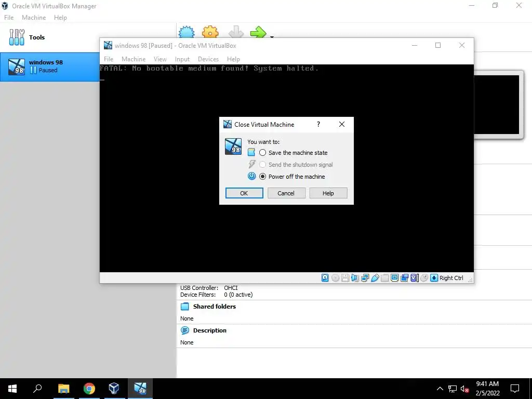
Task: Click the grayed Discard down-arrow toolbar icon
Action: (236, 32)
